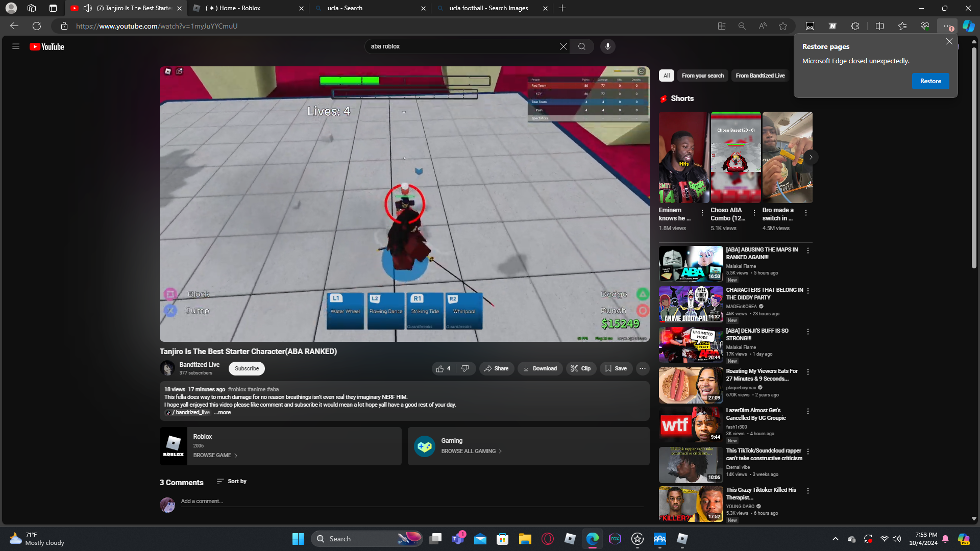Subscribe to Bandtized Live

point(247,368)
